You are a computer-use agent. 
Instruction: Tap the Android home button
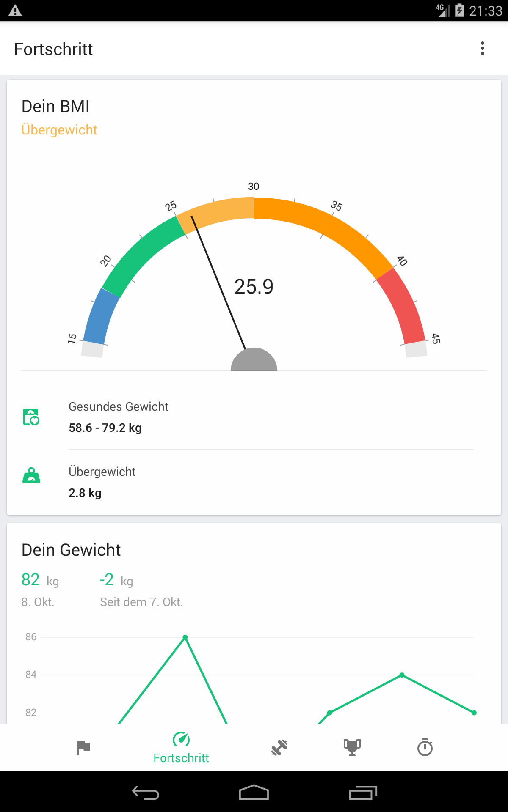coord(254,793)
